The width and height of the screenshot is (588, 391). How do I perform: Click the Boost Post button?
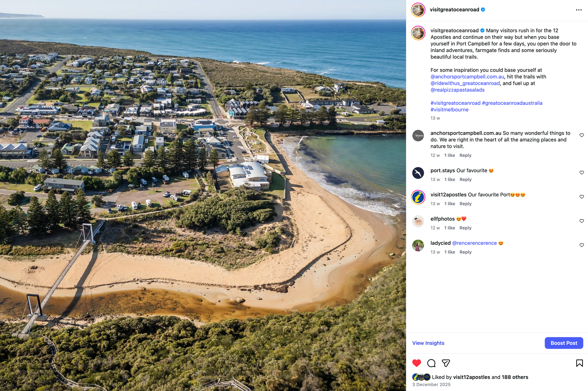click(x=564, y=343)
